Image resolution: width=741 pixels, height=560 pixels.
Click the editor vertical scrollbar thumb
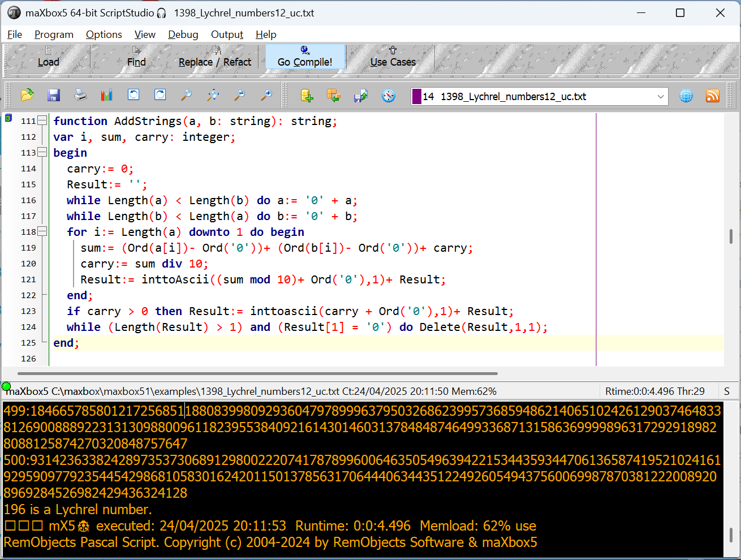731,236
